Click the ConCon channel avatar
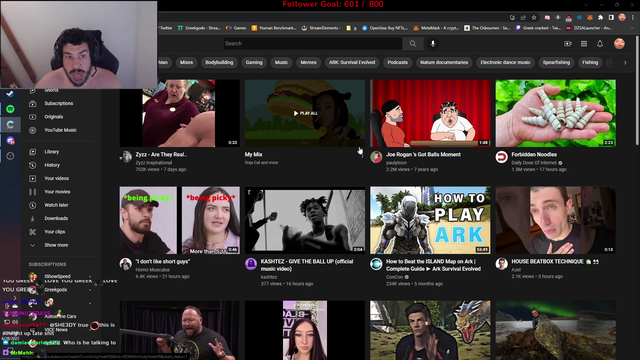This screenshot has height=360, width=640. click(376, 264)
